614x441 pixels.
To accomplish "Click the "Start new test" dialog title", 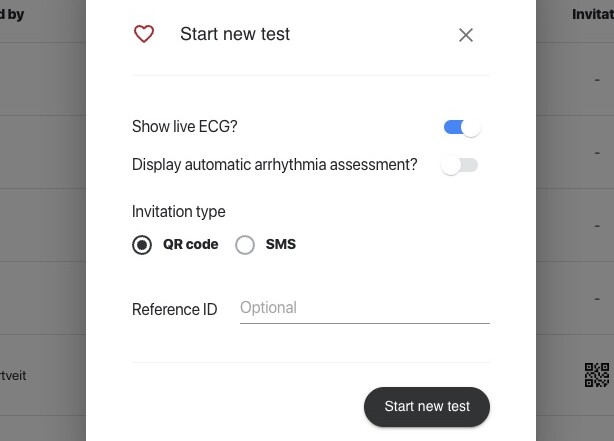I will coord(235,34).
